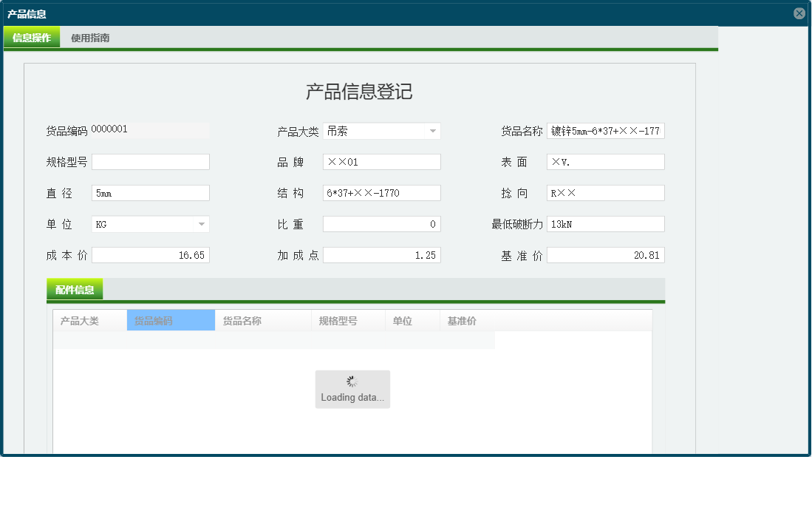Select the 货品名称 column header
Screen dimensions: 812x519
click(x=244, y=319)
